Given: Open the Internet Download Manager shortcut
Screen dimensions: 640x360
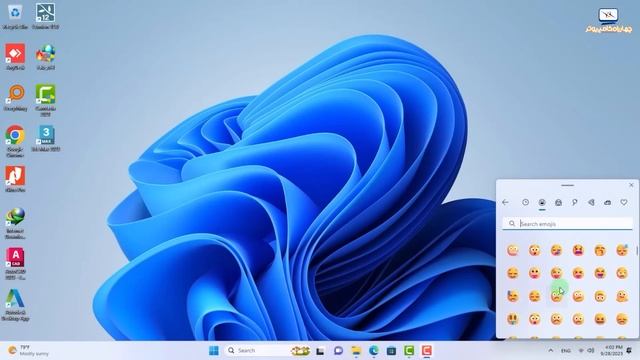Looking at the screenshot, I should [15, 223].
